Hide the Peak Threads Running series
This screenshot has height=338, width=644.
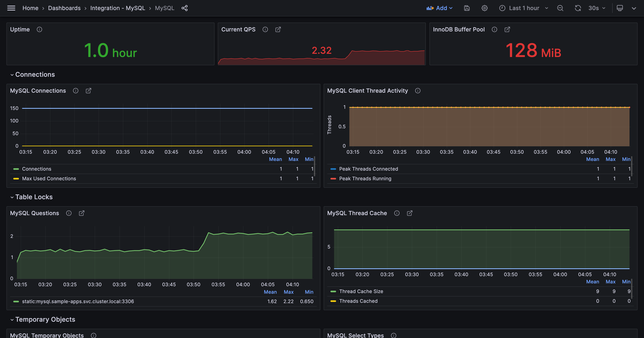(365, 178)
